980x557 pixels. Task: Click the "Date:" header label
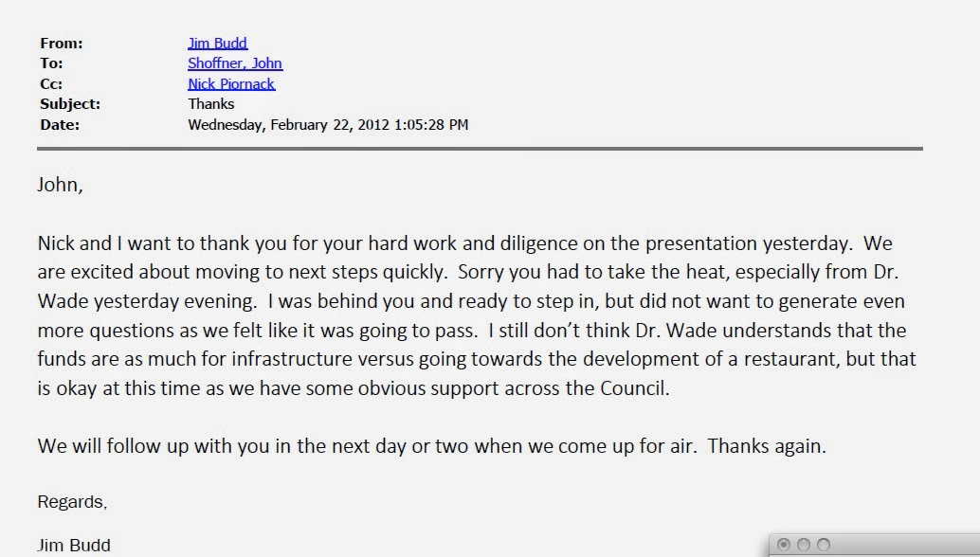click(60, 124)
